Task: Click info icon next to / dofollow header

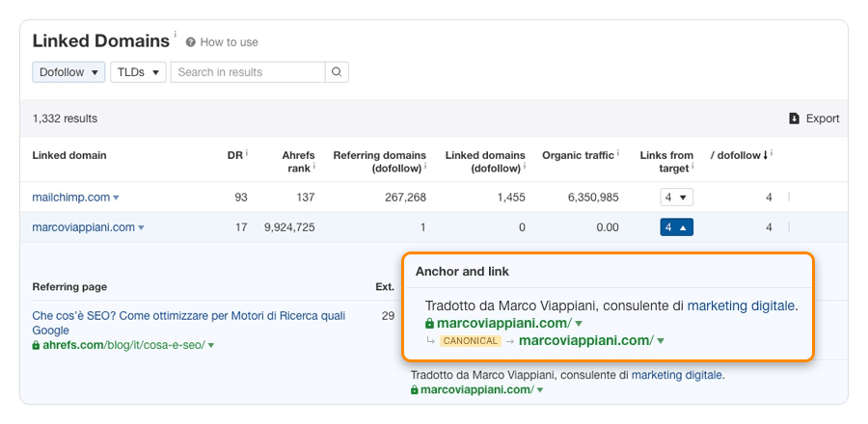Action: tap(772, 152)
